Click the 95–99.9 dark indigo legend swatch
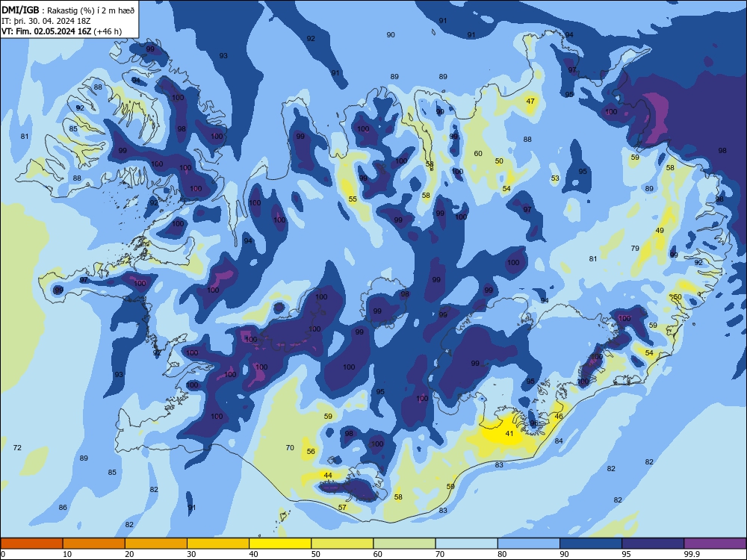Image resolution: width=747 pixels, height=560 pixels. tap(653, 544)
